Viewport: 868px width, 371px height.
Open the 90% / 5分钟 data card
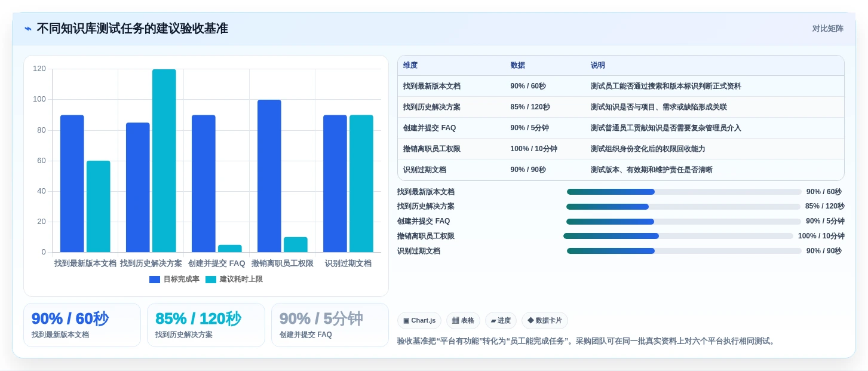pyautogui.click(x=330, y=325)
